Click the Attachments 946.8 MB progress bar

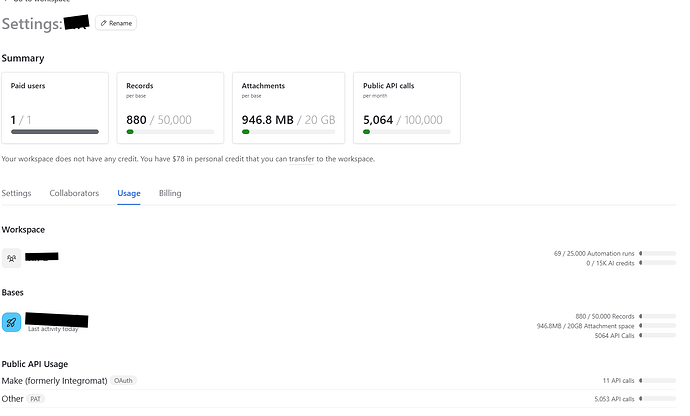click(x=285, y=132)
